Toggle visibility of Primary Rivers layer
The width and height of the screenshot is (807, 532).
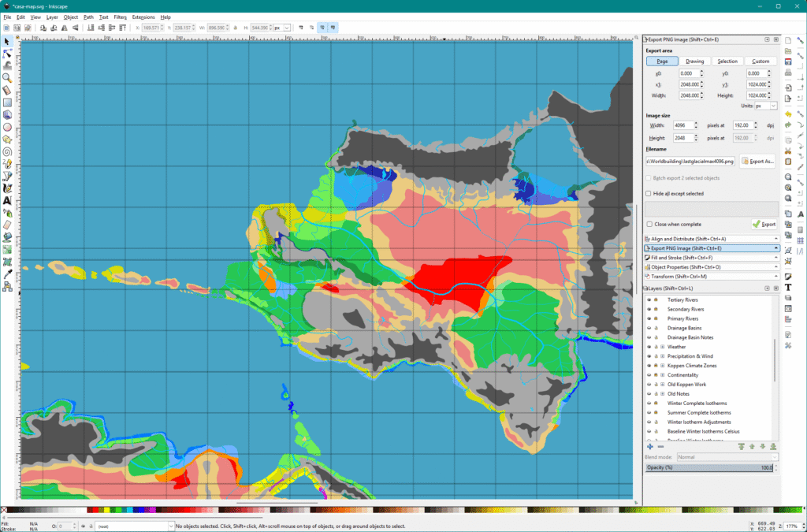pos(649,318)
